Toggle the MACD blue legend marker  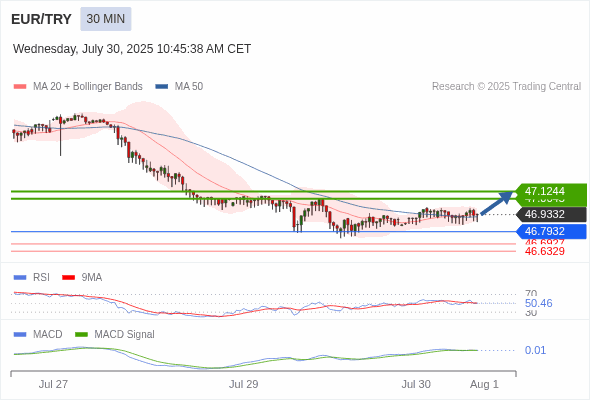point(20,335)
